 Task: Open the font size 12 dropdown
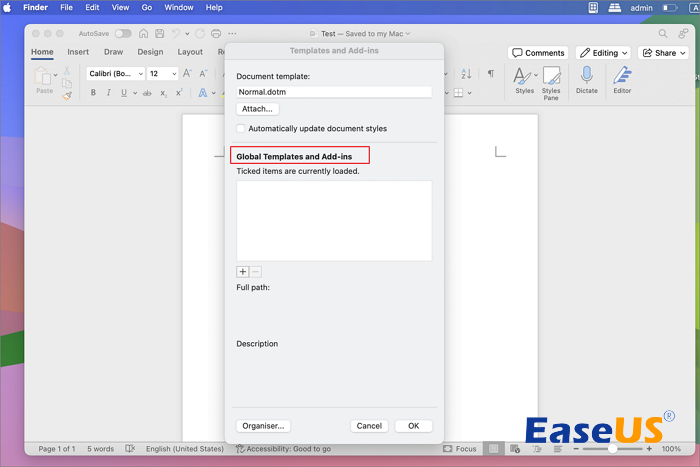[174, 74]
